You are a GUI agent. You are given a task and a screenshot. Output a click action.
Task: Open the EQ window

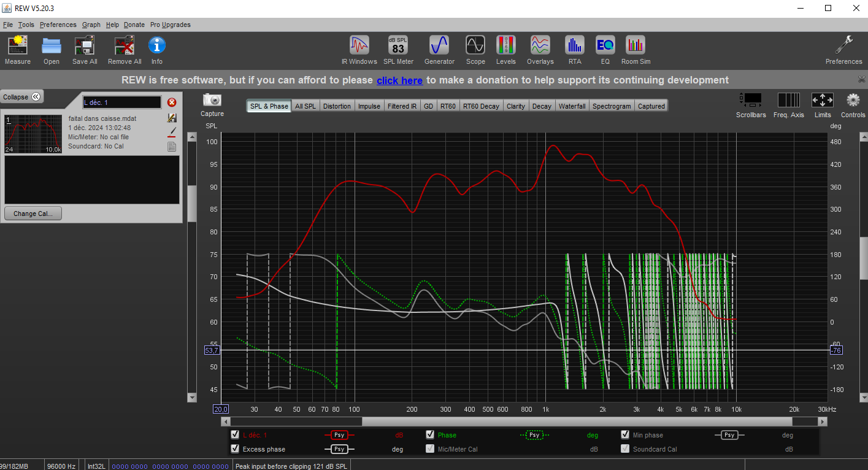(x=605, y=50)
